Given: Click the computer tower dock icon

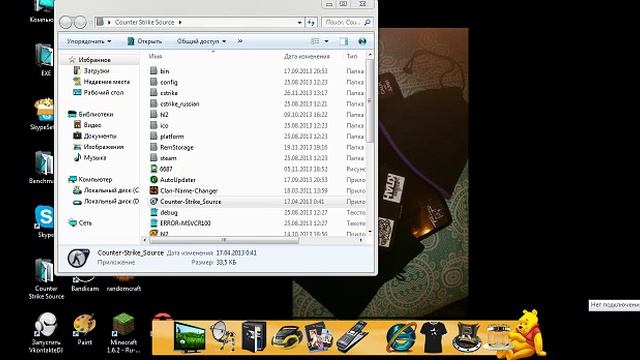Looking at the screenshot, I should click(x=254, y=337).
